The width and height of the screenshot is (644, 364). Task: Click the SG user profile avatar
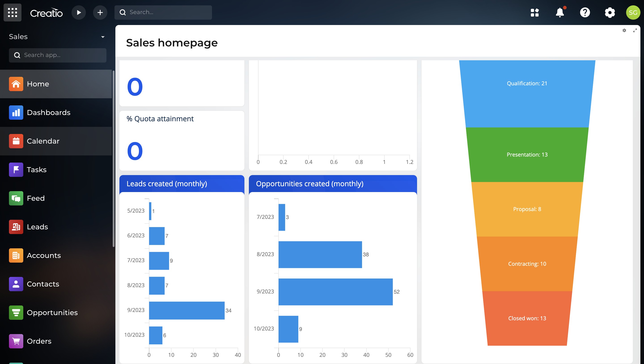tap(633, 13)
